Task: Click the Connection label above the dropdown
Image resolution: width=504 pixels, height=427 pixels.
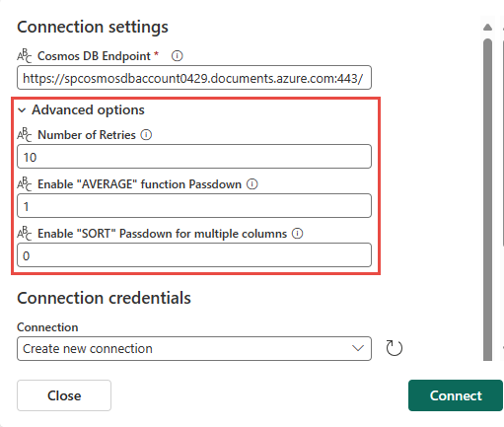Action: click(47, 327)
